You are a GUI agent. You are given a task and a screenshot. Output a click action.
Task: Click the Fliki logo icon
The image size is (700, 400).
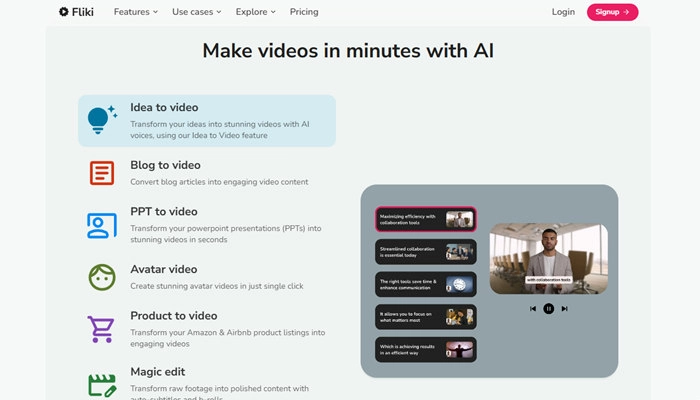[x=64, y=12]
